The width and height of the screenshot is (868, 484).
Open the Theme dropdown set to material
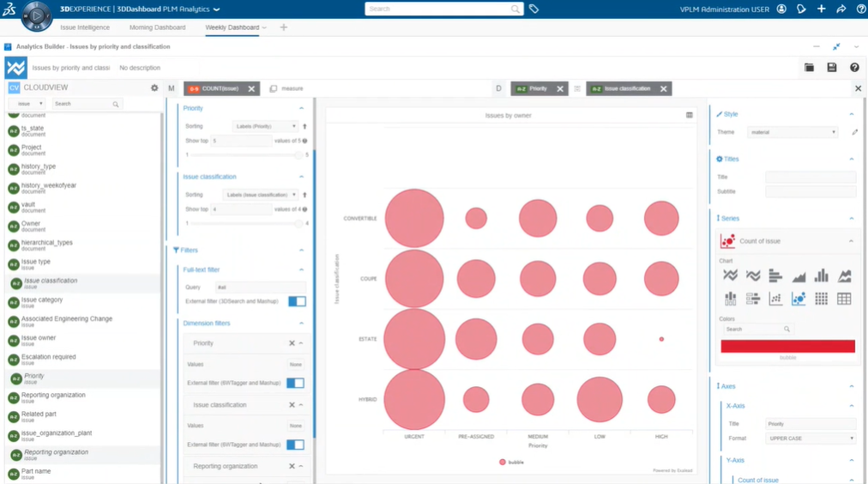click(791, 132)
